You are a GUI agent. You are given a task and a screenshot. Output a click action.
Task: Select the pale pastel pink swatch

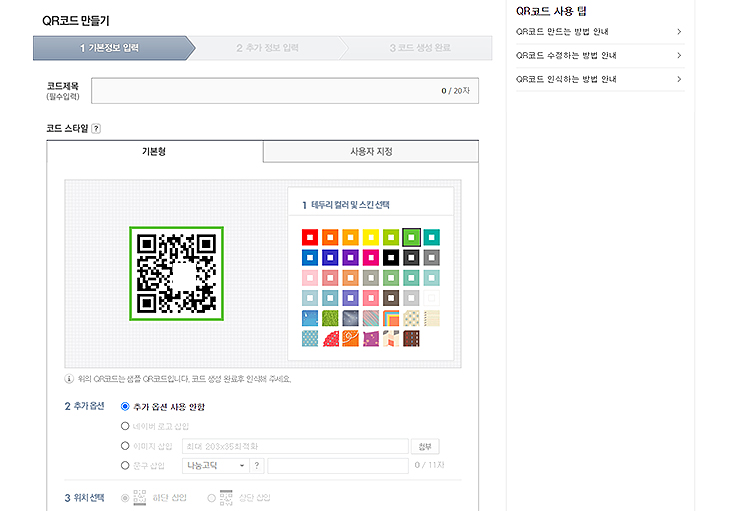(310, 277)
